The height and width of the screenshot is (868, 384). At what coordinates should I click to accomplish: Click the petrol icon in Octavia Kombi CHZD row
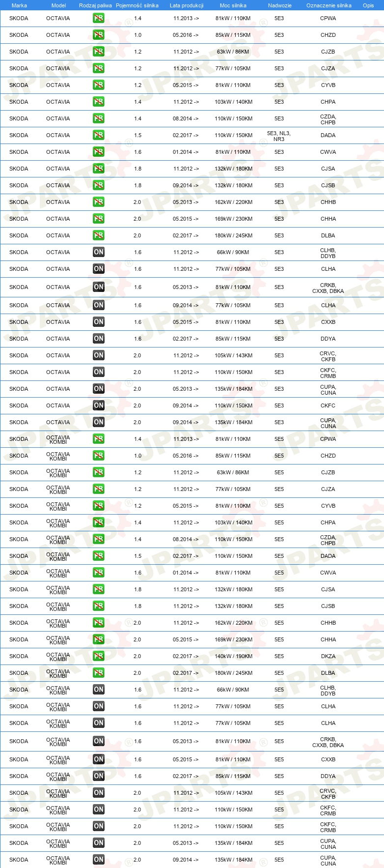99,456
